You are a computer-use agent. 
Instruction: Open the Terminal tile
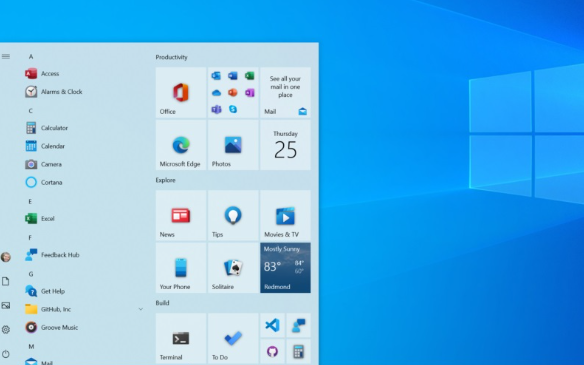181,338
